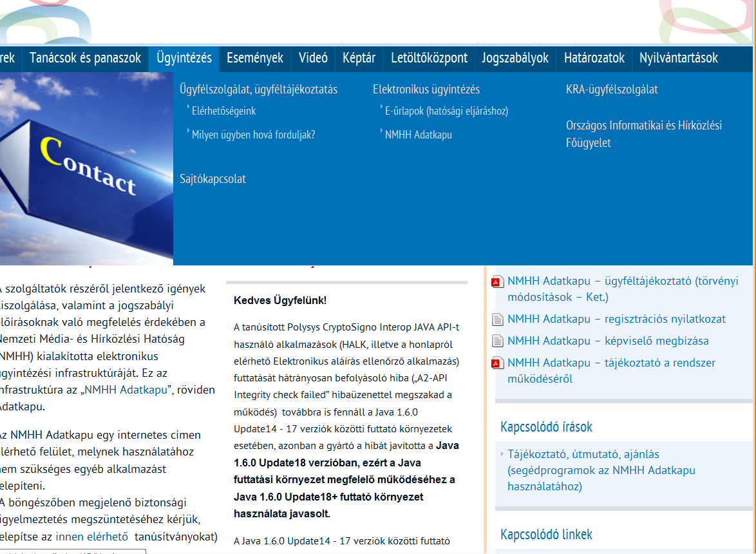Open Milyen ügyben hová forduljak? link
Image resolution: width=756 pixels, height=554 pixels.
pyautogui.click(x=254, y=135)
